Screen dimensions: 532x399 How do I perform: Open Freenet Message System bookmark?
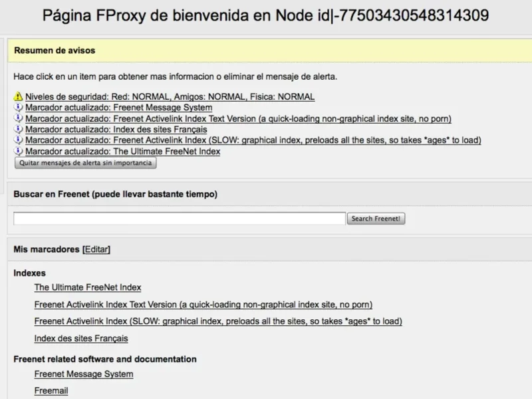84,374
